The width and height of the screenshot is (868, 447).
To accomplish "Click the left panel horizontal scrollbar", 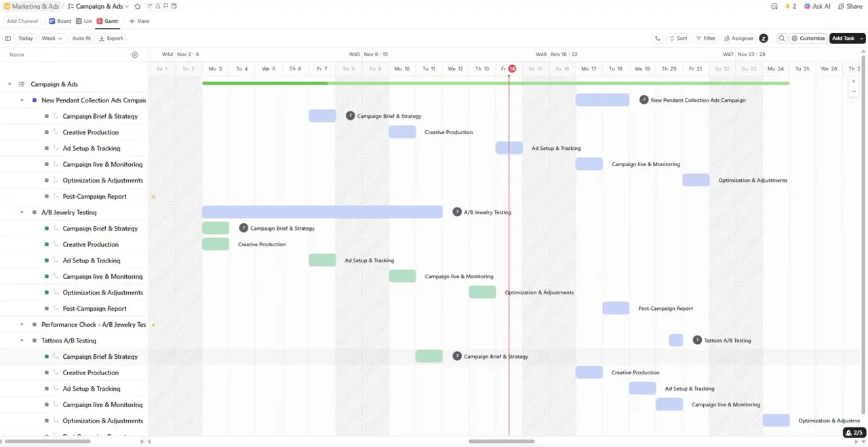I will (47, 442).
